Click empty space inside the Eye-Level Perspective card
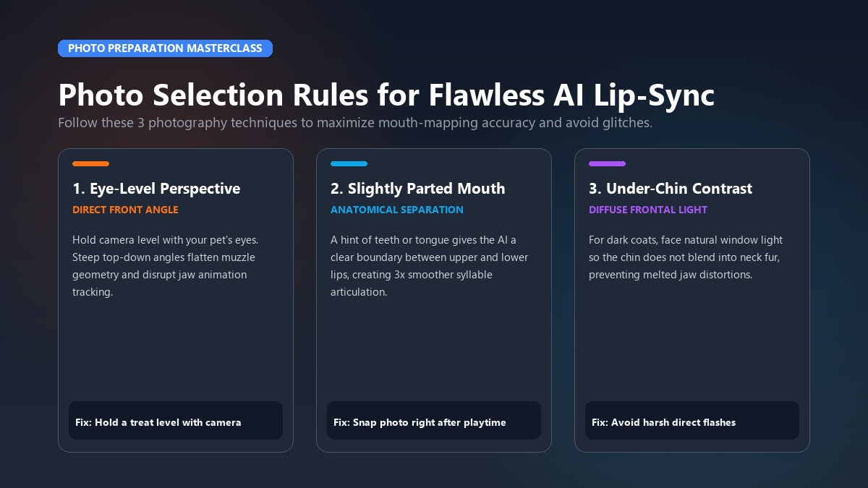868x488 pixels. (x=176, y=351)
